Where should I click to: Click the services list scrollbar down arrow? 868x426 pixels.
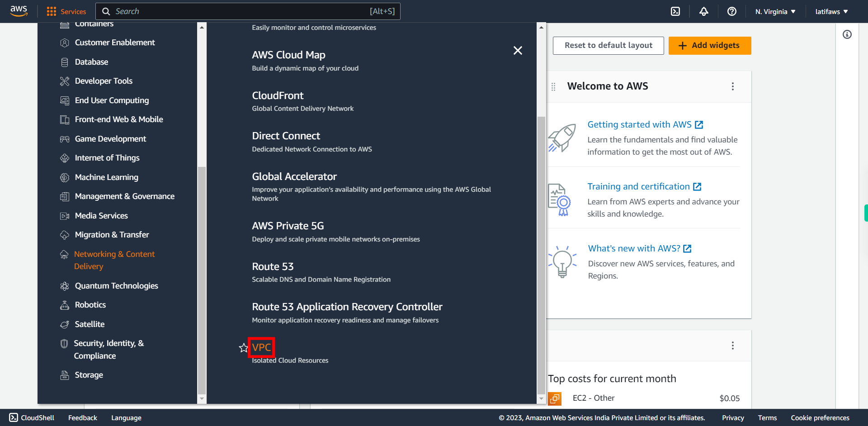point(541,399)
